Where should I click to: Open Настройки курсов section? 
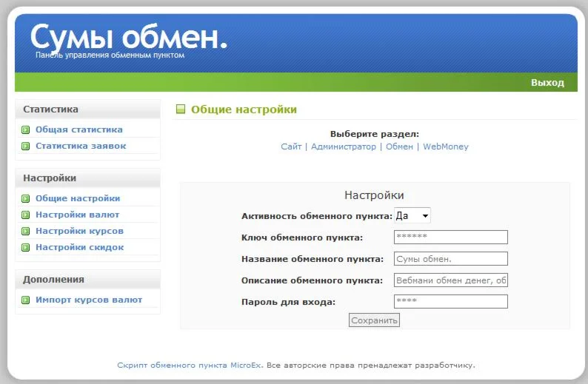click(79, 231)
